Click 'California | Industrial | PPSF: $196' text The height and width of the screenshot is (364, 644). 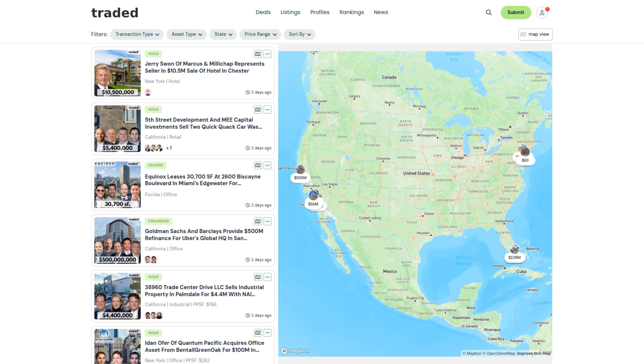[x=181, y=304]
